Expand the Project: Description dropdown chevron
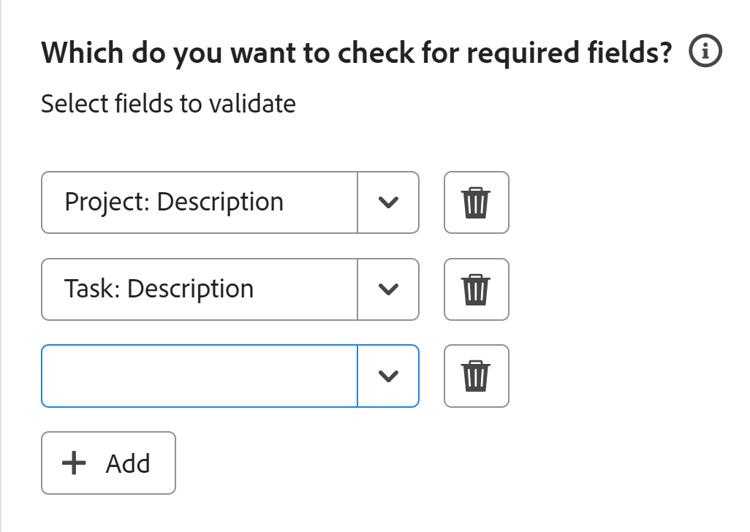This screenshot has width=750, height=532. point(388,203)
